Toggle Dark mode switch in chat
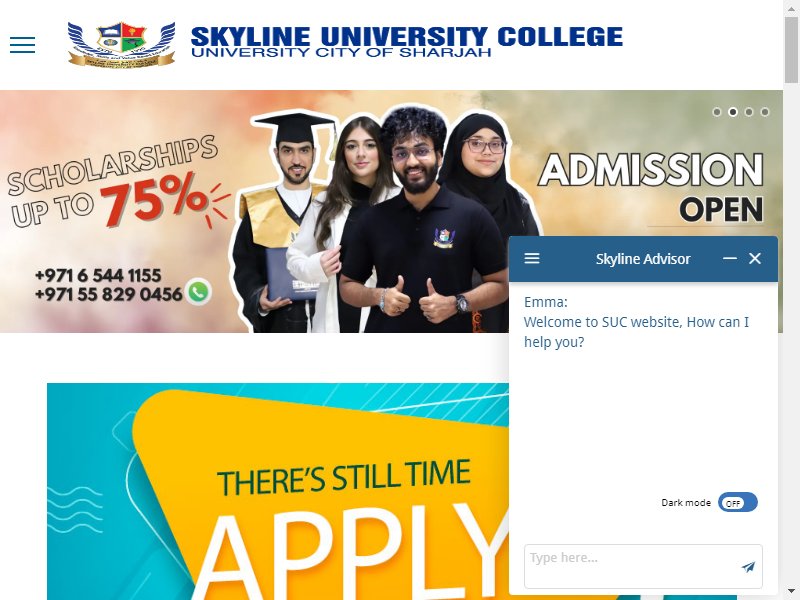 737,502
